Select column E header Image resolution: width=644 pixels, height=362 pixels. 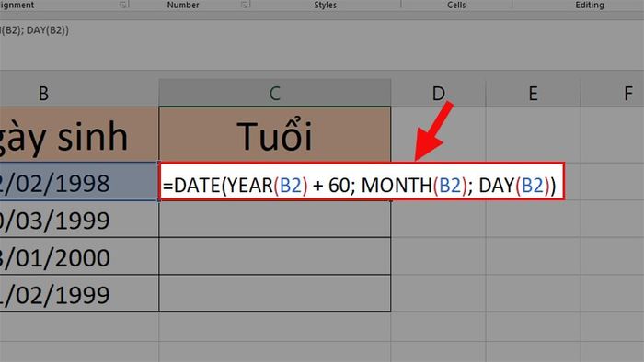coord(533,93)
